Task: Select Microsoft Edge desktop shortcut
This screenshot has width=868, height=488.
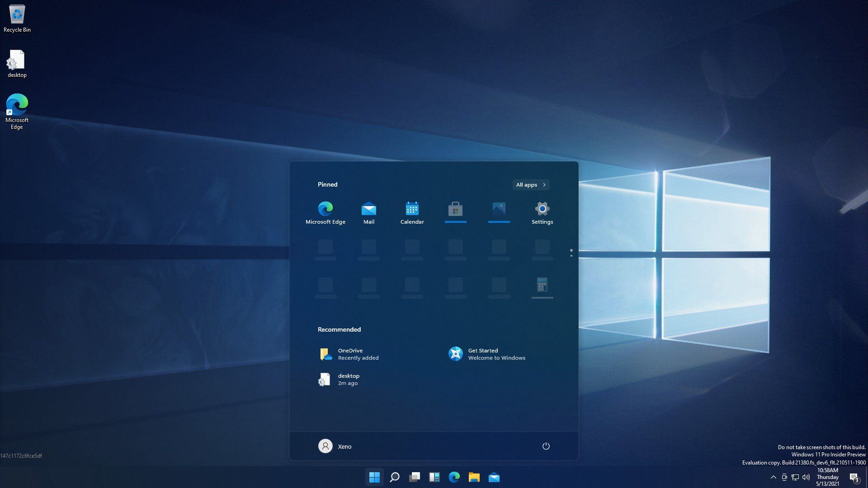Action: (17, 112)
